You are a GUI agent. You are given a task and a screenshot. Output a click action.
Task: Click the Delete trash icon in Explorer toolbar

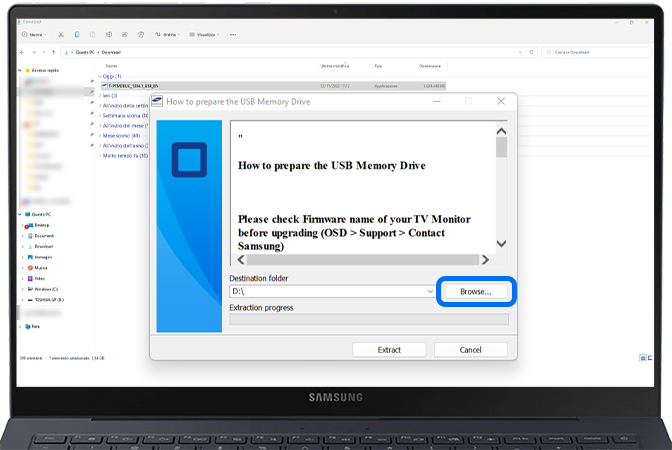click(x=141, y=35)
